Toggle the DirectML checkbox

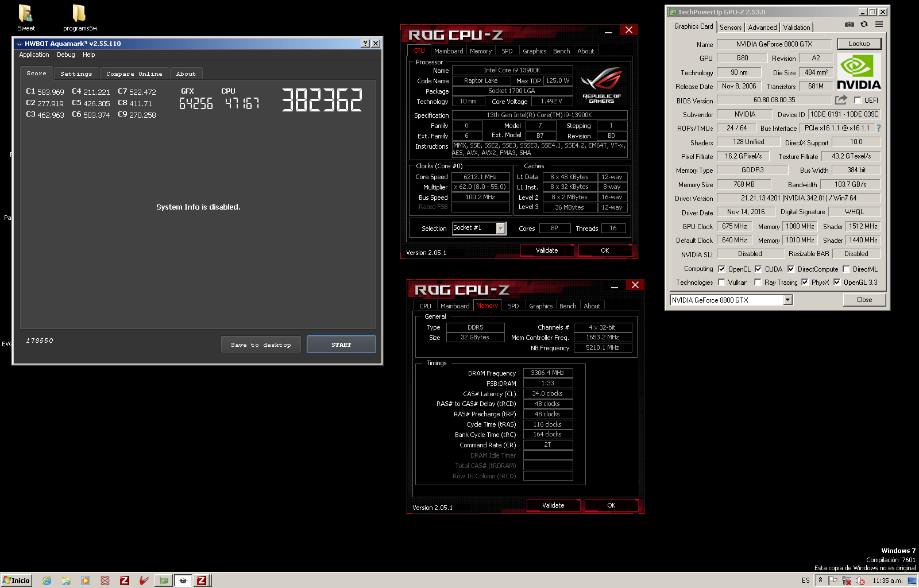pos(846,269)
